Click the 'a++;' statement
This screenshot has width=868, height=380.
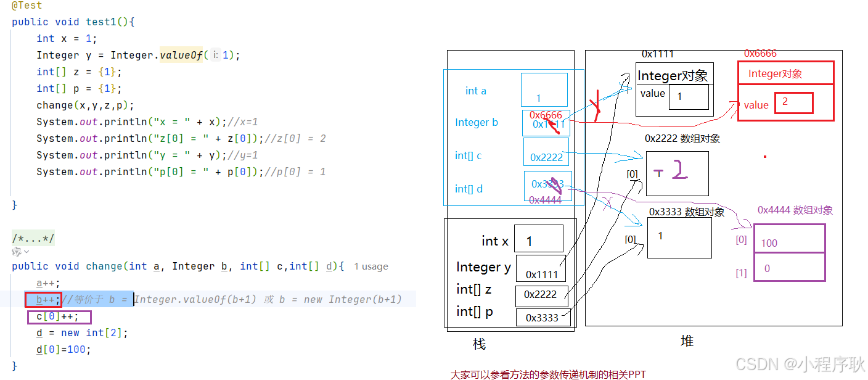(48, 283)
